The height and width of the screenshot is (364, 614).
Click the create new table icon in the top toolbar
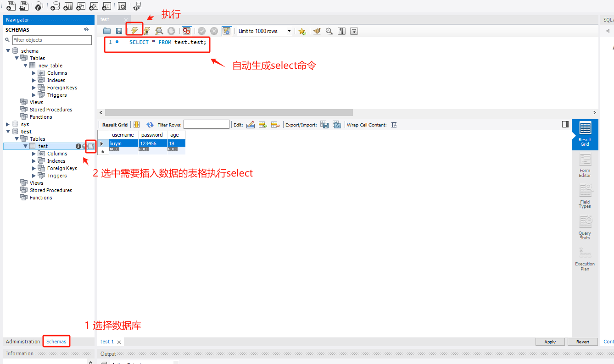pos(68,6)
